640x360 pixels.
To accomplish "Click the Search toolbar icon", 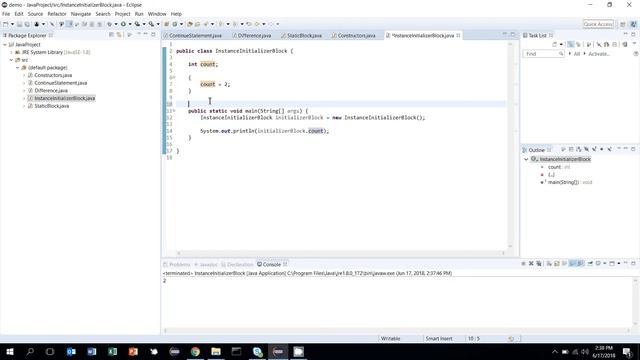I will 206,24.
